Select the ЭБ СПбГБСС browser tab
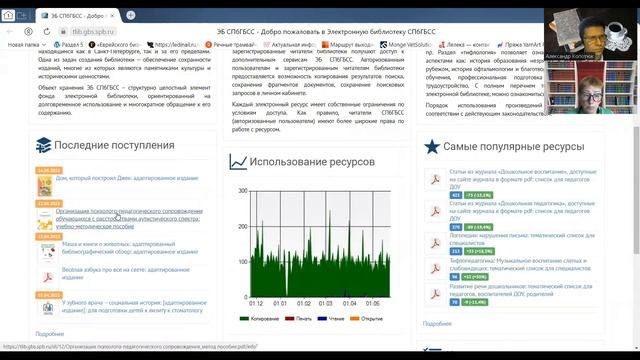This screenshot has height=360, width=640. pyautogui.click(x=77, y=16)
